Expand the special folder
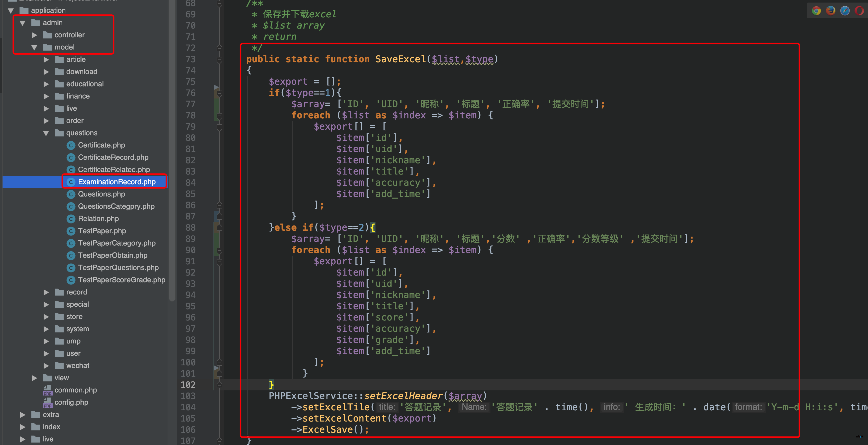Screen dimensions: 868x445 46,305
